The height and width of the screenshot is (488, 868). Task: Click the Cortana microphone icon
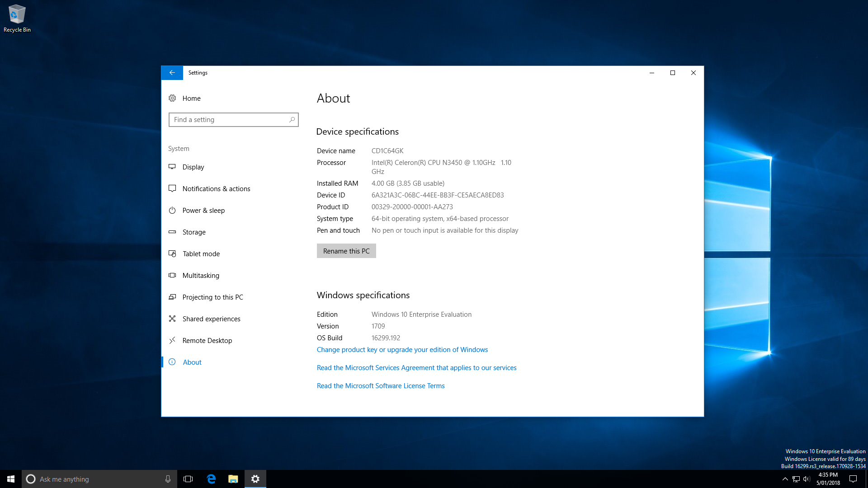pyautogui.click(x=168, y=479)
